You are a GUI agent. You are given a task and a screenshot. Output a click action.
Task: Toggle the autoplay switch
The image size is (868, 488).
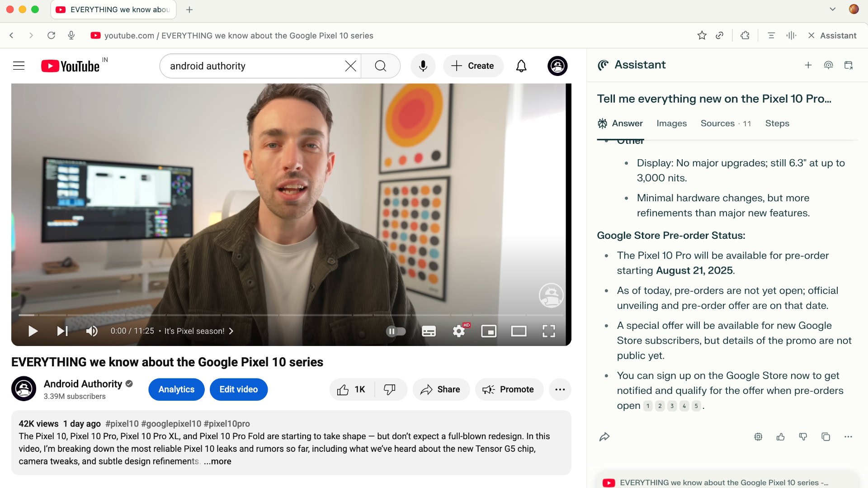(396, 331)
